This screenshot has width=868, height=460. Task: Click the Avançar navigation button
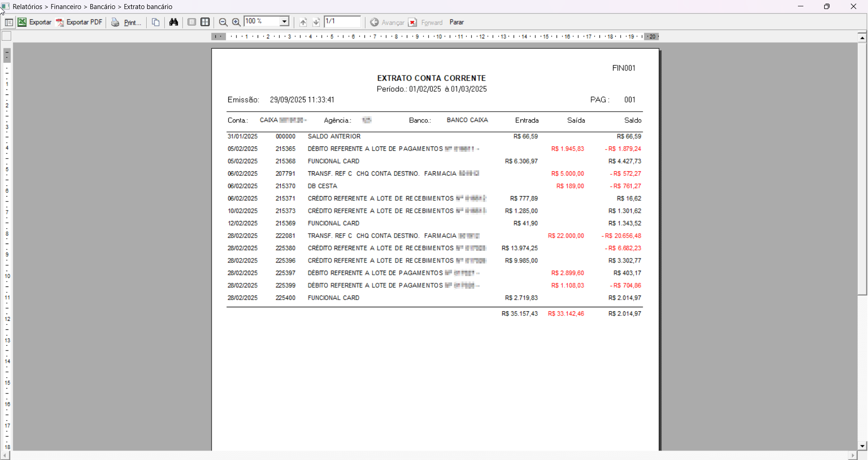[387, 23]
